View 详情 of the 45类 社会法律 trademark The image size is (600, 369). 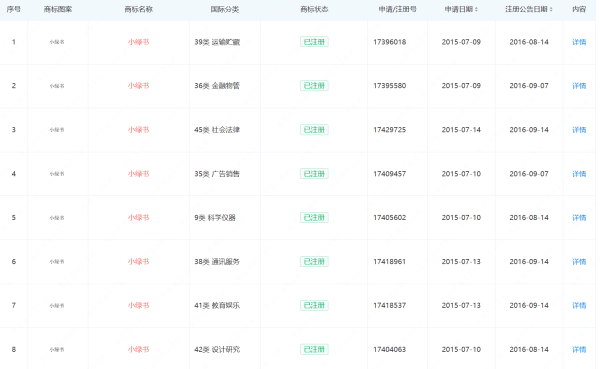pyautogui.click(x=579, y=130)
